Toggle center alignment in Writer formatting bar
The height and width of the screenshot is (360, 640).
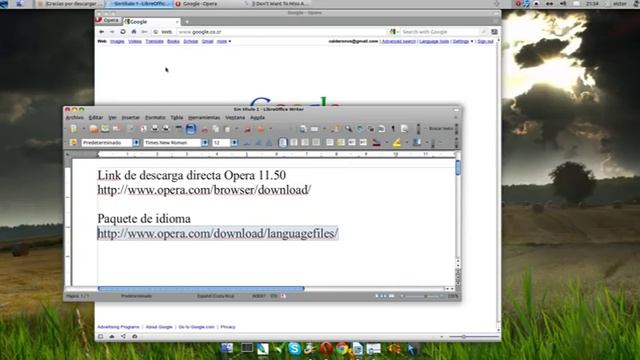coord(294,142)
